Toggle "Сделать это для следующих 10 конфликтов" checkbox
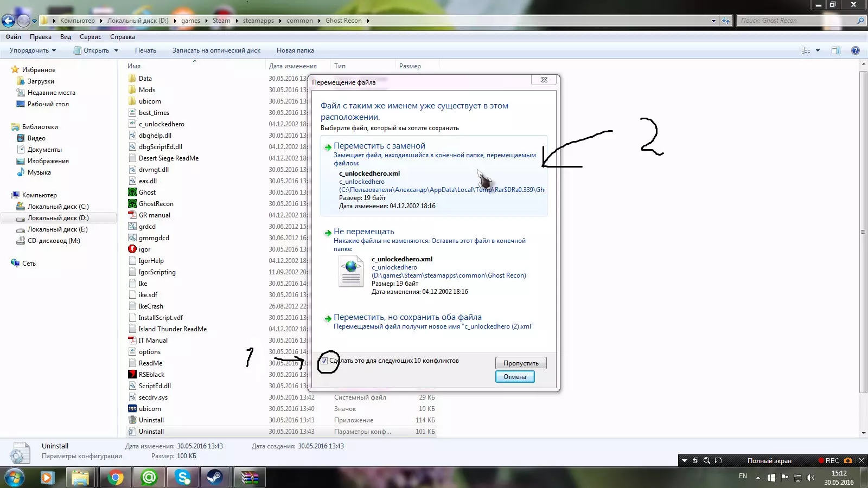868x488 pixels. point(324,361)
